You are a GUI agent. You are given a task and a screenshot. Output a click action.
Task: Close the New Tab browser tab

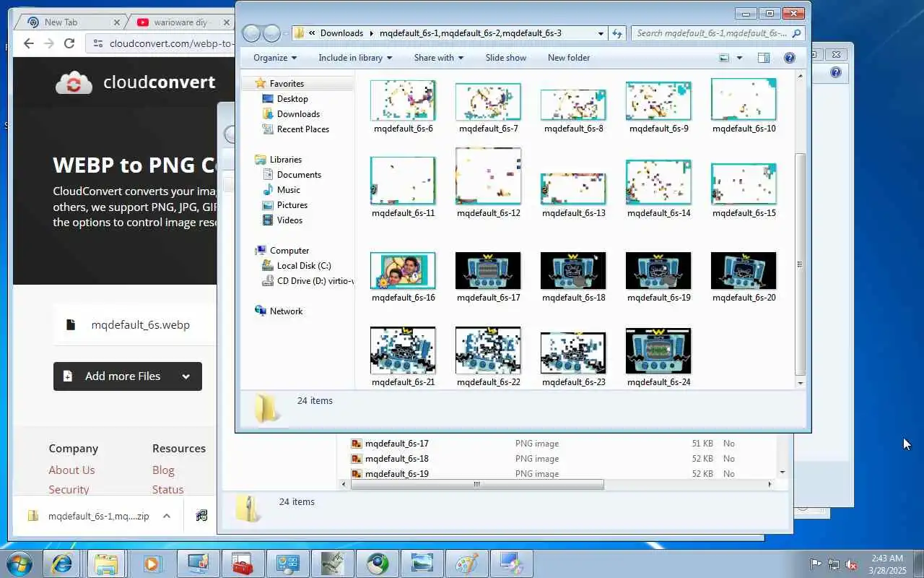(117, 22)
